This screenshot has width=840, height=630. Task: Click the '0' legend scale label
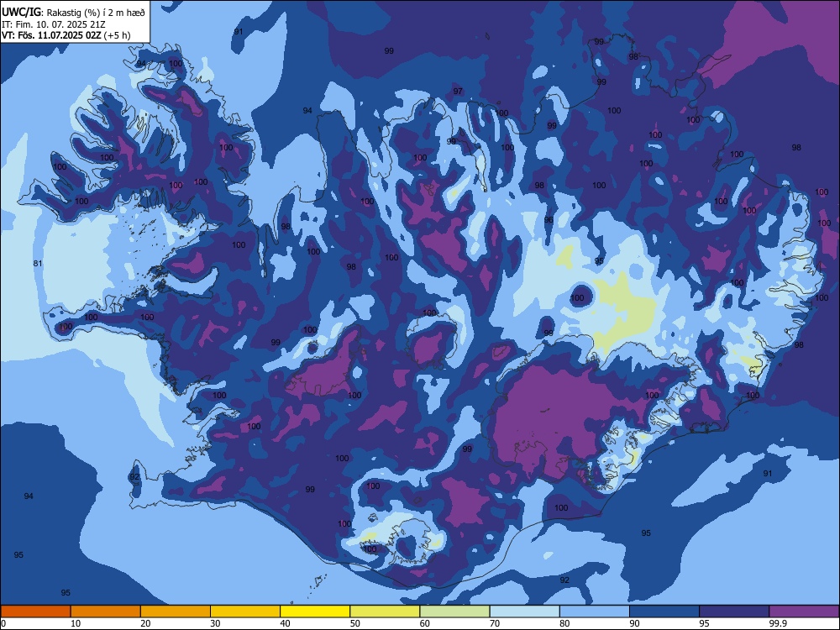point(3,623)
